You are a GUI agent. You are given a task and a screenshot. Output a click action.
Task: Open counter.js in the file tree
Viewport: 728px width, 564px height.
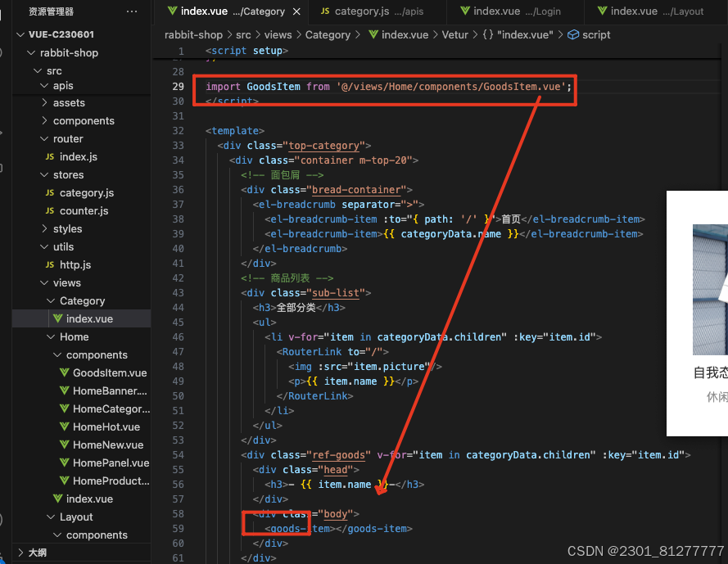[x=84, y=210]
